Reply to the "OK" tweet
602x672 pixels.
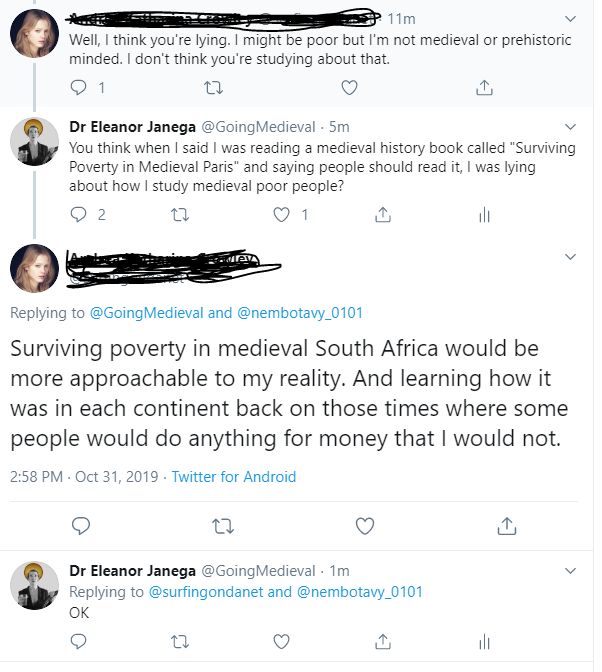click(x=78, y=641)
